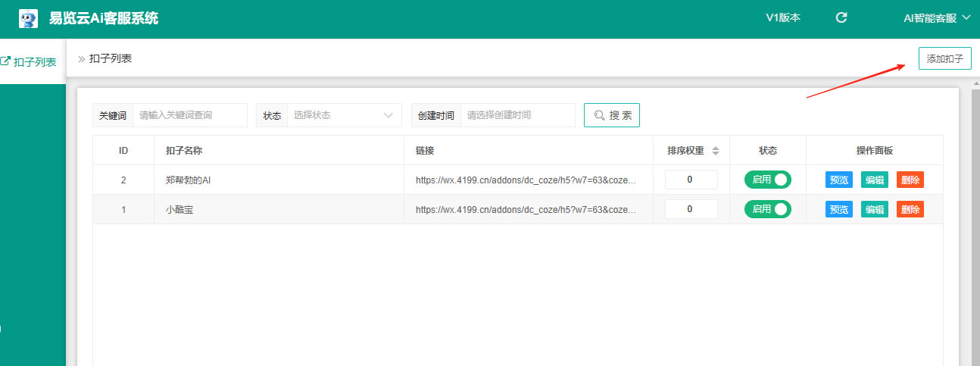Toggle 启用 switch for 小酷宝
Screen dimensions: 980x366
(x=767, y=209)
